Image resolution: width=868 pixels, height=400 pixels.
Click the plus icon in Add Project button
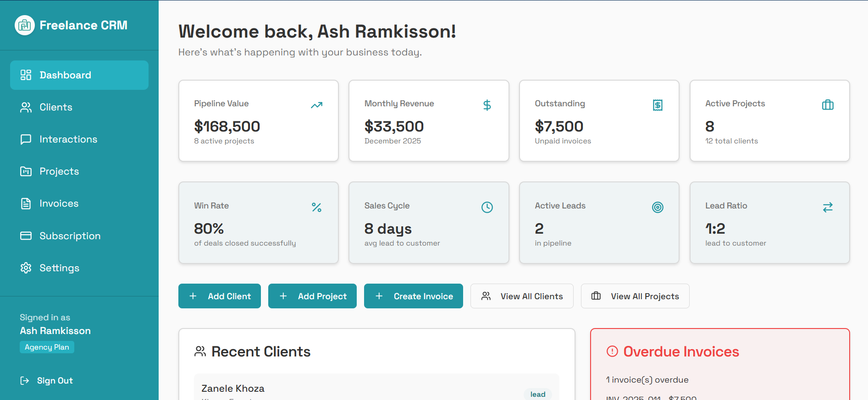[x=283, y=296]
